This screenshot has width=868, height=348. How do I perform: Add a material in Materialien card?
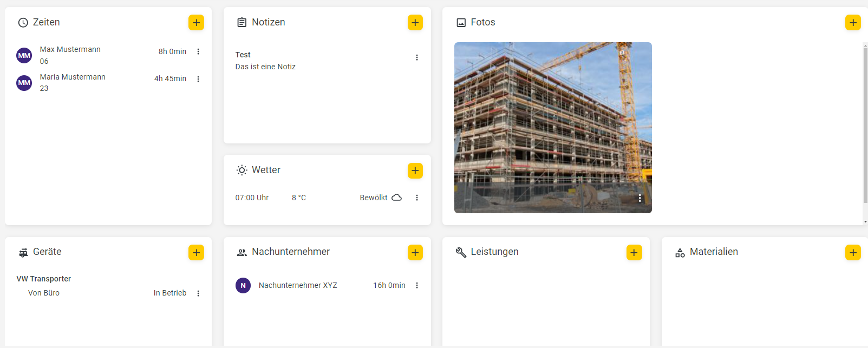pos(853,253)
